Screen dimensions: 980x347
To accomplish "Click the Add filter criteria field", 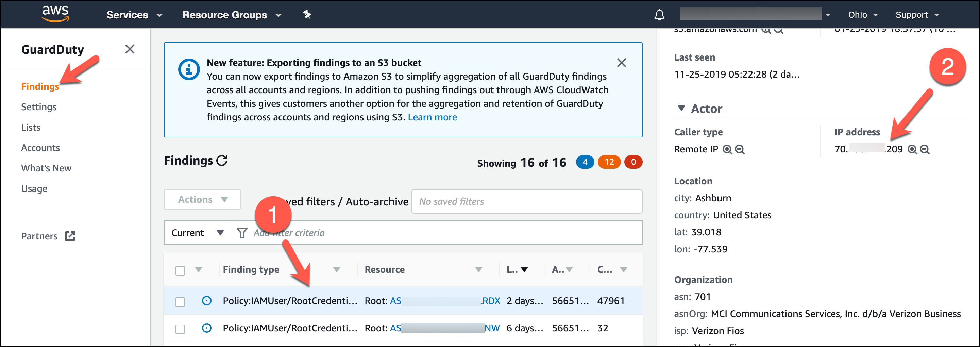I will click(x=438, y=233).
